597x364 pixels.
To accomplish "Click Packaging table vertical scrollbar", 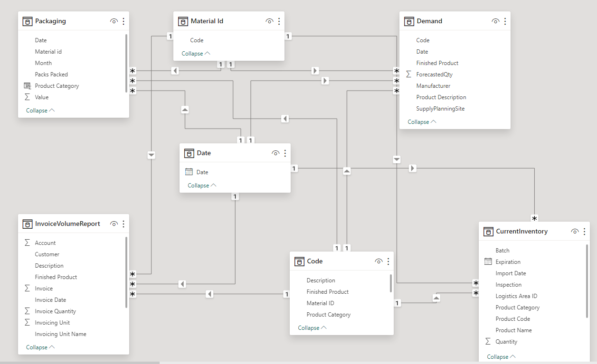I will [126, 64].
